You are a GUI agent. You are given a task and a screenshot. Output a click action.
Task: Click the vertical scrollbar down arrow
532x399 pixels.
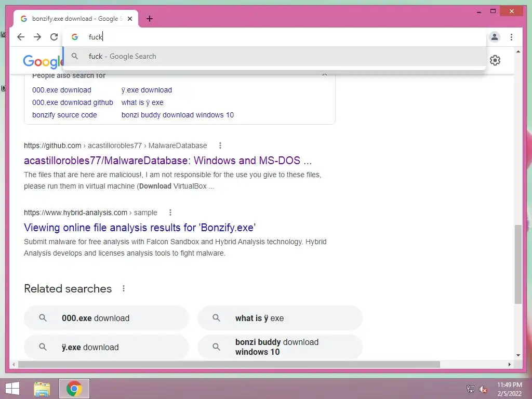pos(518,355)
